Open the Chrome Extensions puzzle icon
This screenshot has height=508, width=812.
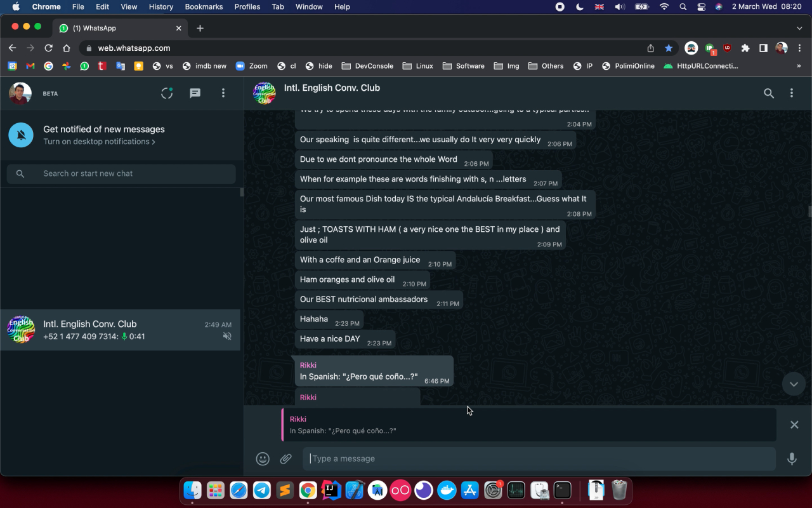pyautogui.click(x=745, y=48)
